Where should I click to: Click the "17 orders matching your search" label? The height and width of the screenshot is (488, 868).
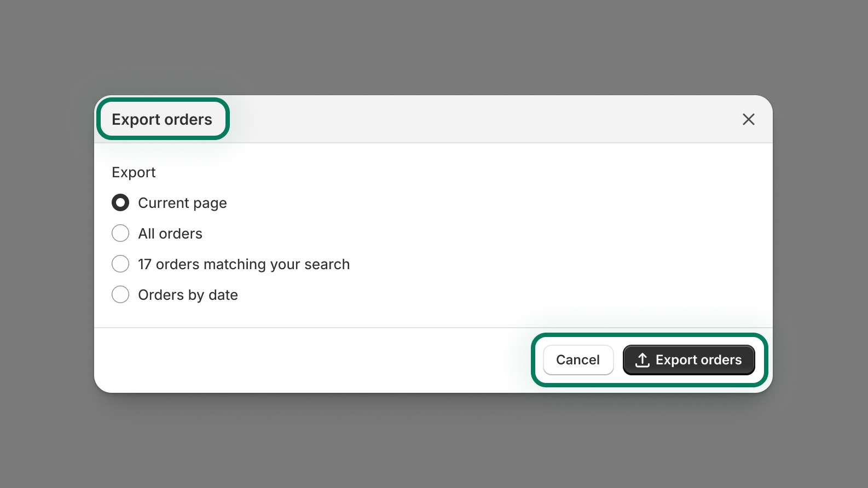[244, 264]
